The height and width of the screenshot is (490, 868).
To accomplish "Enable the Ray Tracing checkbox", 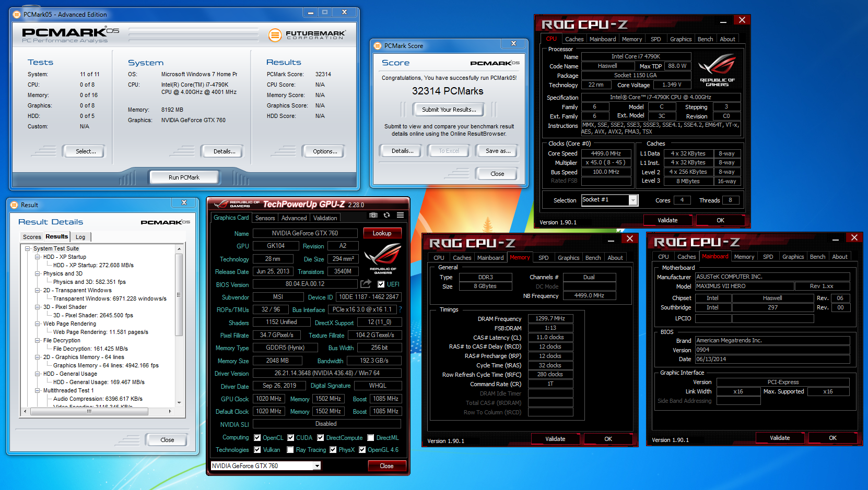I will [290, 449].
